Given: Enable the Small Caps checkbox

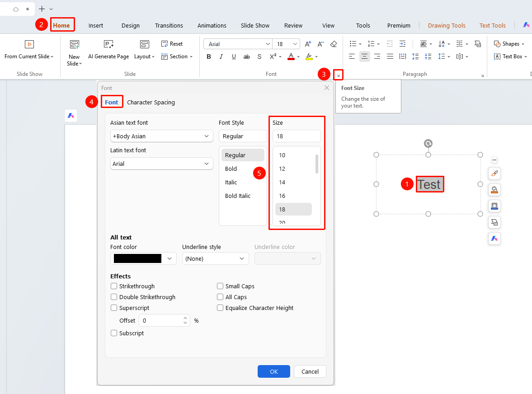Looking at the screenshot, I should [220, 286].
